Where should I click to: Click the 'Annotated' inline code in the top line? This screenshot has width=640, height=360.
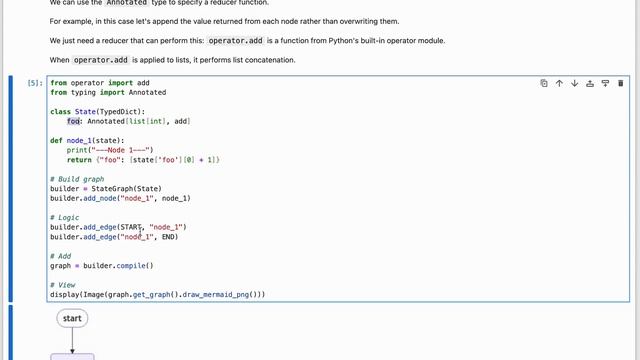127,2
